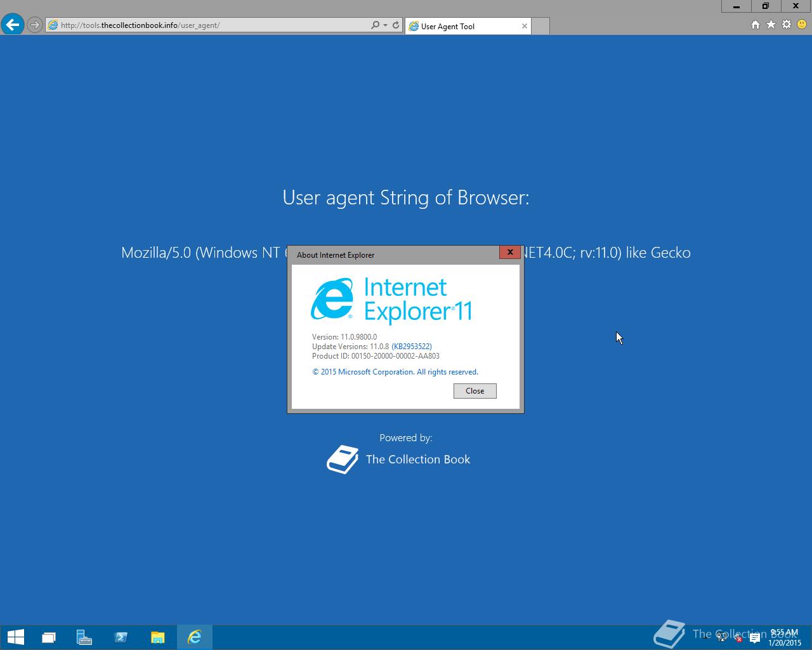Screen dimensions: 812x650
Task: Click the Version 11.0.9800.0 text
Action: coord(344,337)
